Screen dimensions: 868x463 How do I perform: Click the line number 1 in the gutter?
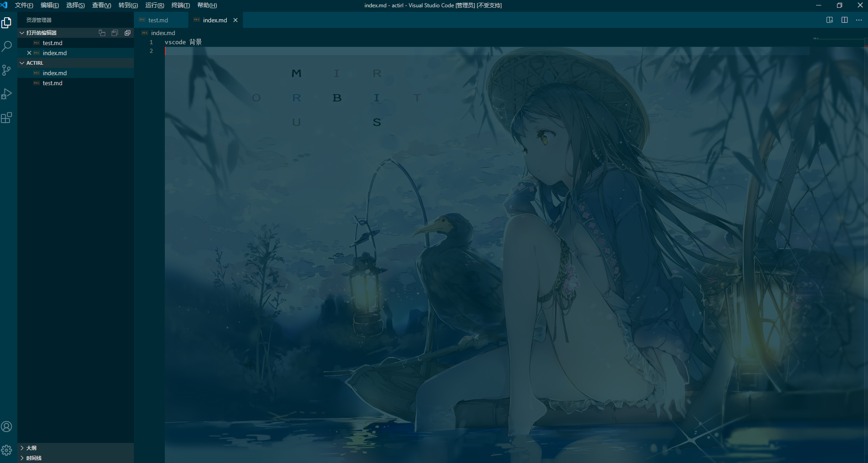151,42
